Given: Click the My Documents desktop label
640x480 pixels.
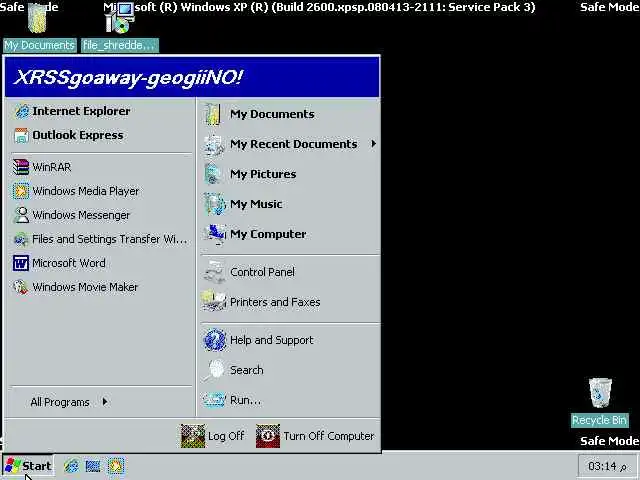Looking at the screenshot, I should [x=40, y=45].
